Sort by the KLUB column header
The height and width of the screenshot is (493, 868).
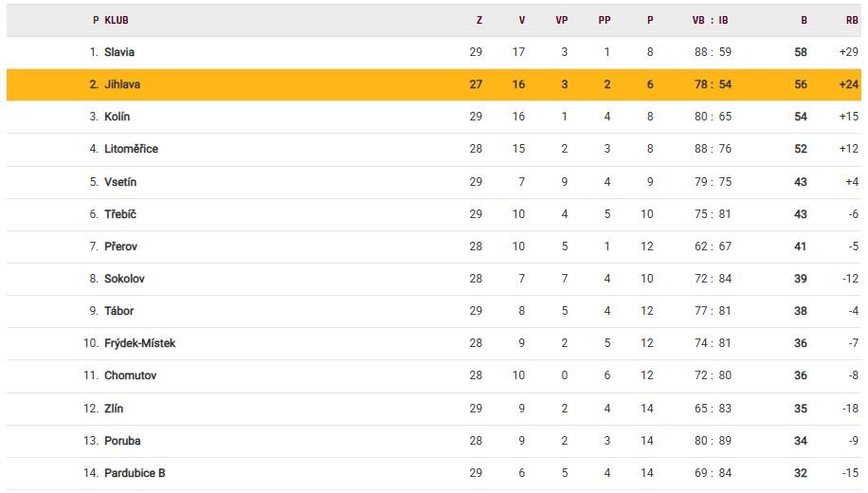point(117,20)
